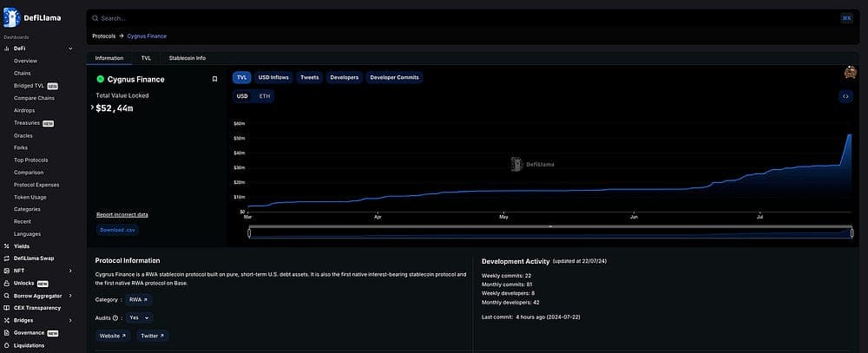
Task: Open the Website link button
Action: pyautogui.click(x=112, y=336)
